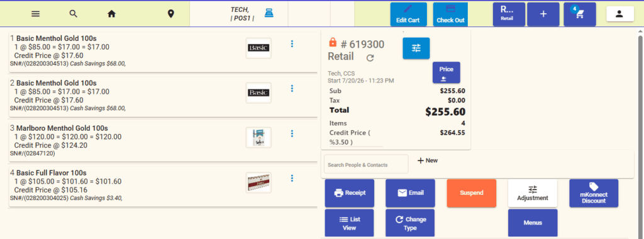Click the location pin icon

point(171,14)
